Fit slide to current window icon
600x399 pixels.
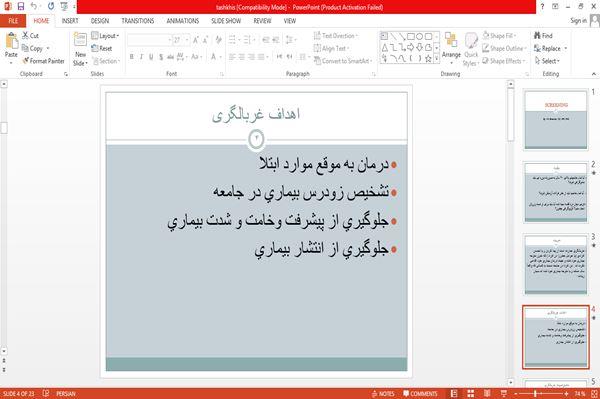click(594, 393)
